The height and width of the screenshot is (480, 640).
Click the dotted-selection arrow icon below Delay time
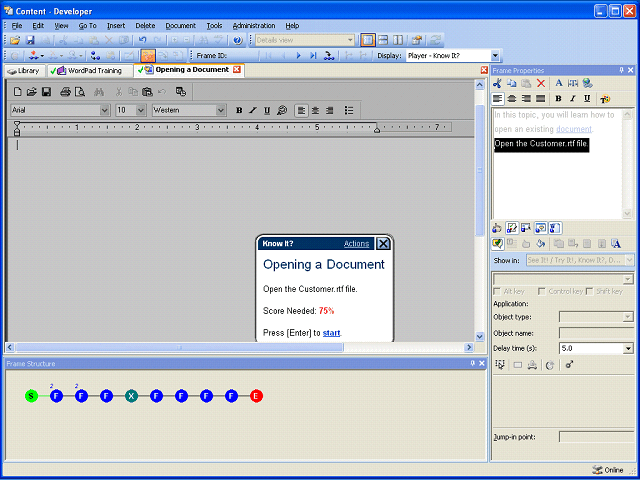click(500, 365)
